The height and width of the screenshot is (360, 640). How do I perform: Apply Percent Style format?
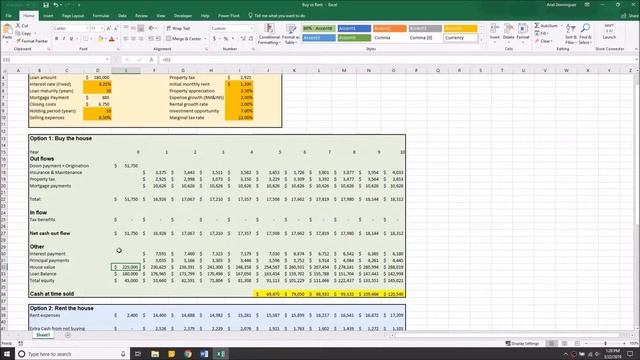(x=225, y=39)
